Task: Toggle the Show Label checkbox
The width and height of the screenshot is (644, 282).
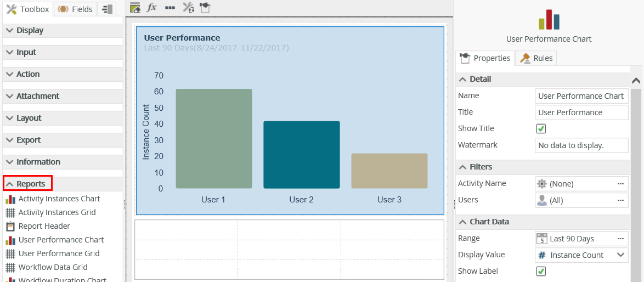Action: 541,272
